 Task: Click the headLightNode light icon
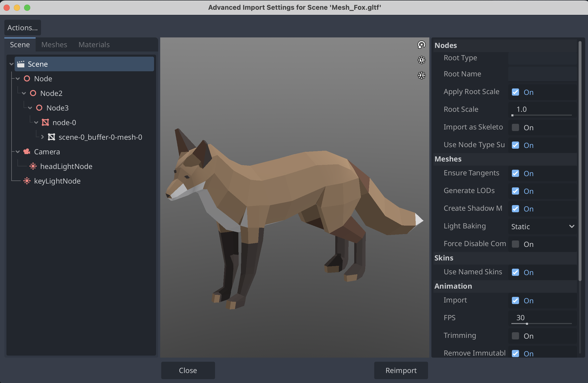(x=33, y=166)
